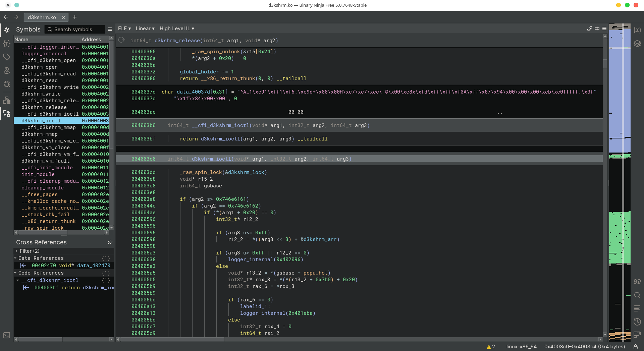Sort symbols by the Address column header
Viewport: 644px width, 351px height.
pyautogui.click(x=95, y=40)
